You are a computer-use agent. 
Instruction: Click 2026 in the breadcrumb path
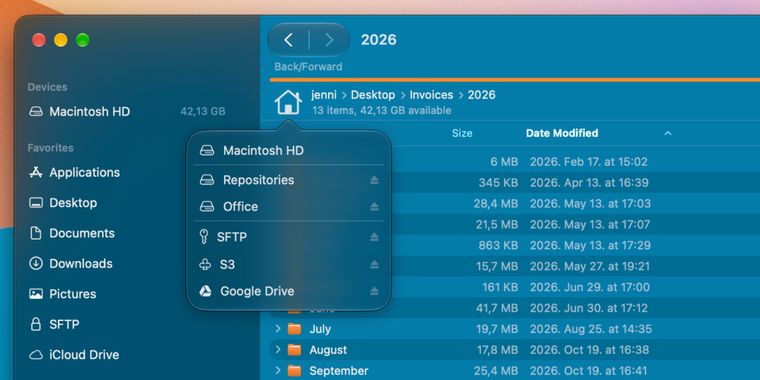pos(481,95)
